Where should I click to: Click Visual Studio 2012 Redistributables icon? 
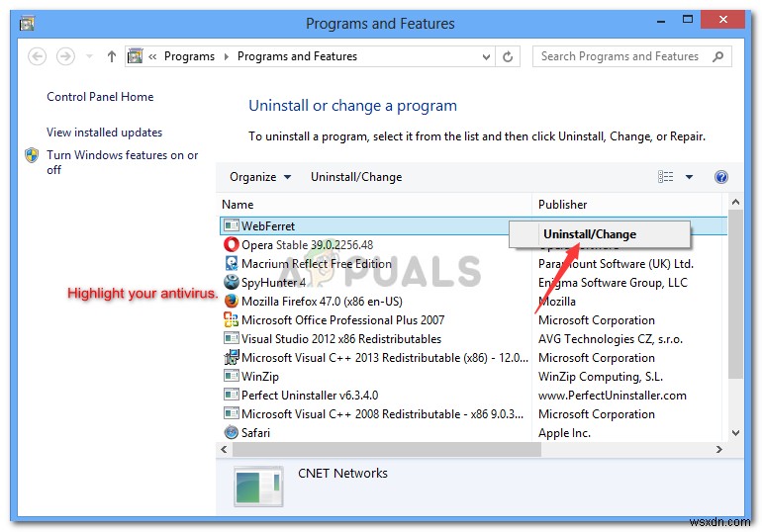click(232, 338)
